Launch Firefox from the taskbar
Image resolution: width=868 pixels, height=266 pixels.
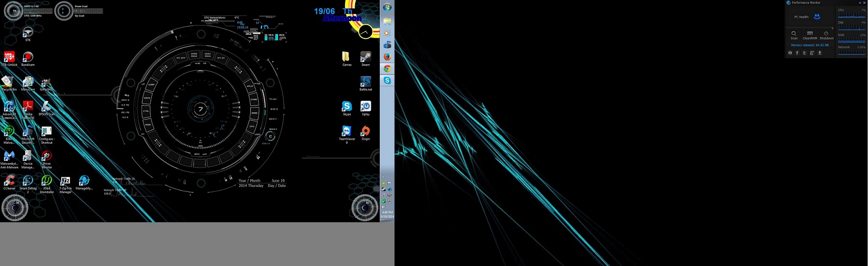(387, 56)
